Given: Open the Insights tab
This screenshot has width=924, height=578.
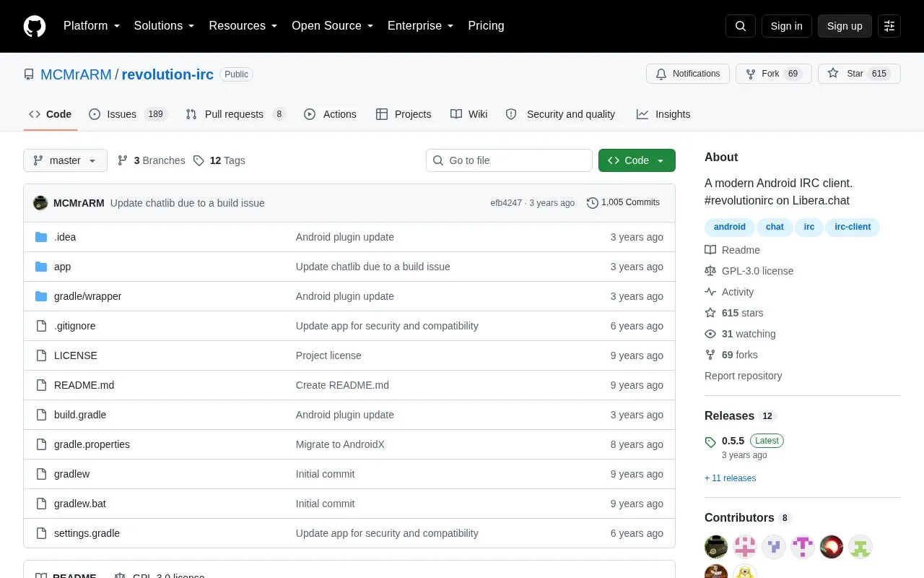Looking at the screenshot, I should pos(663,114).
